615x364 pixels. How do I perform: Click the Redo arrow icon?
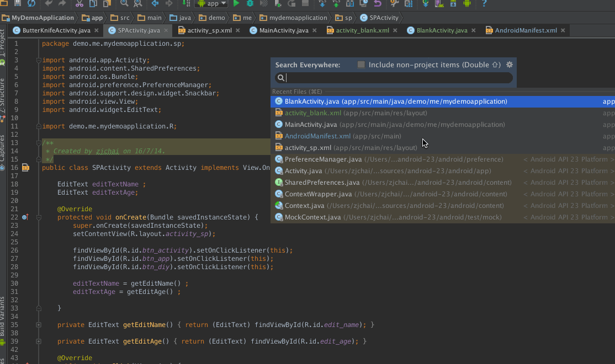62,3
